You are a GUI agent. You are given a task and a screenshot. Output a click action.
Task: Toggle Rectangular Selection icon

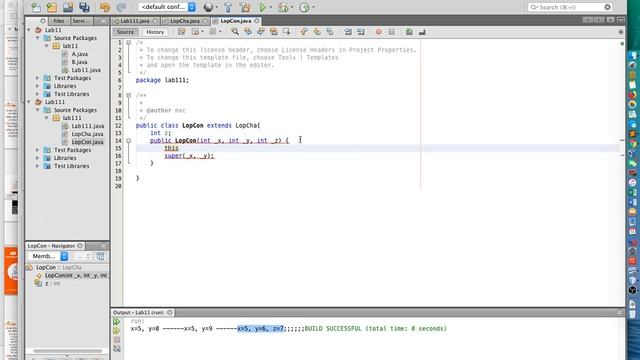pos(287,32)
